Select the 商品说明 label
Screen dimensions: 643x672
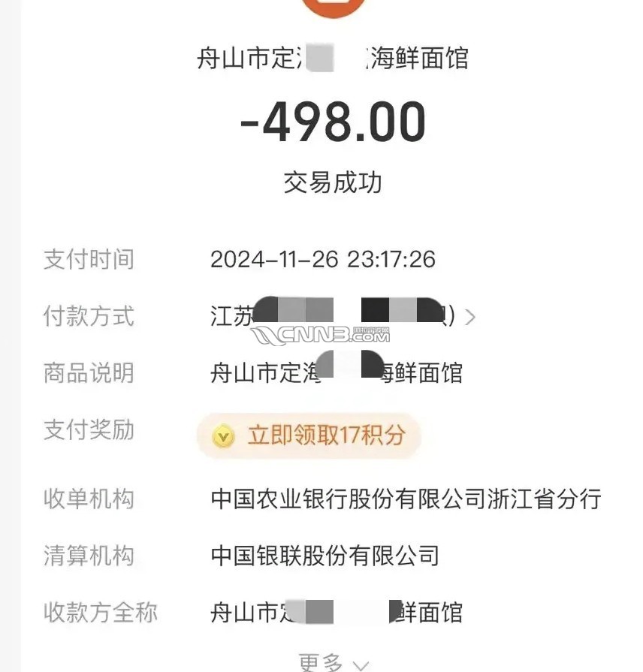click(89, 373)
